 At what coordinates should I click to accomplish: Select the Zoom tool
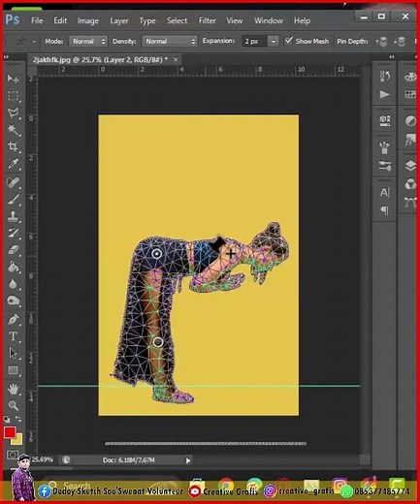tap(13, 405)
